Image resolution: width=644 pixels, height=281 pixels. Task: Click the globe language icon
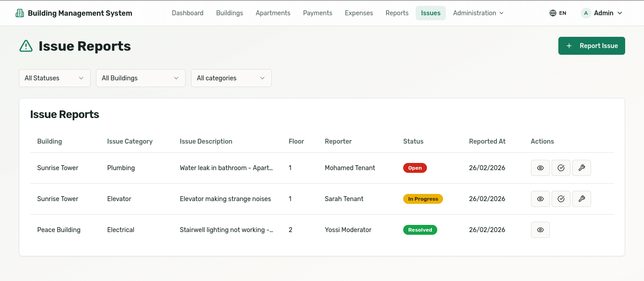553,13
